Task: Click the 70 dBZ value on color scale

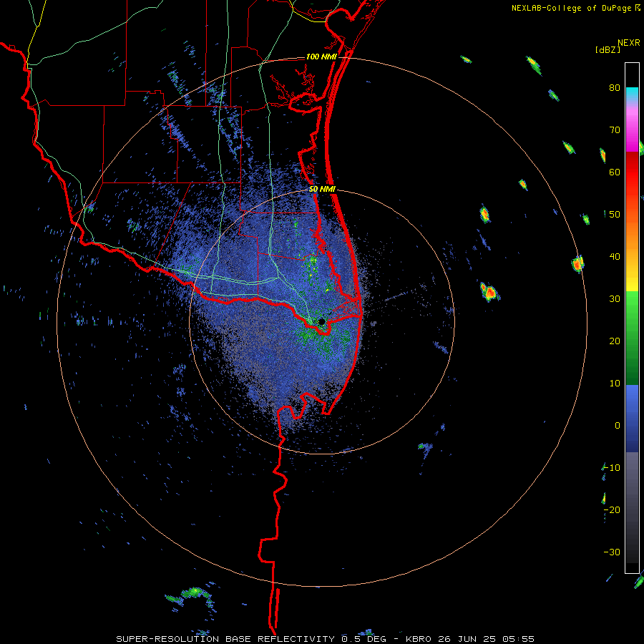Action: coord(615,130)
